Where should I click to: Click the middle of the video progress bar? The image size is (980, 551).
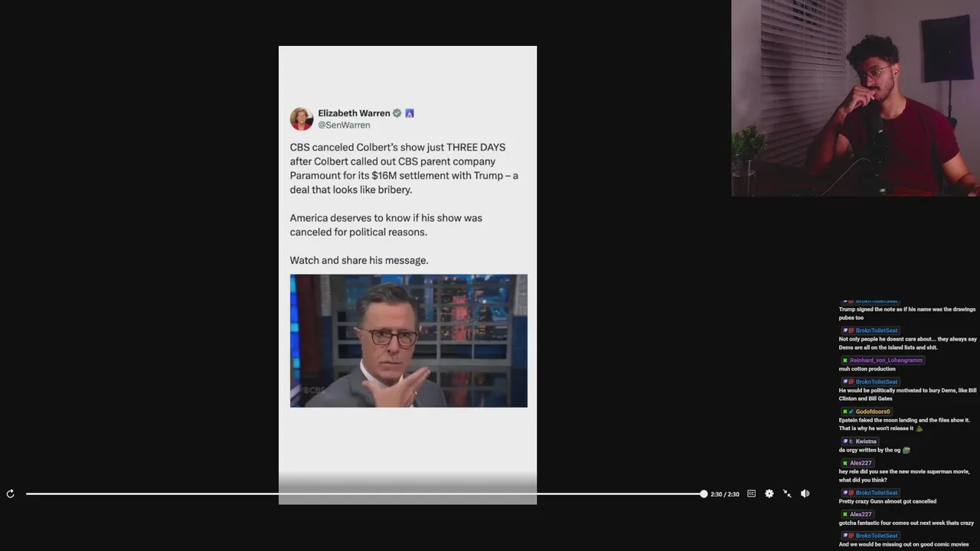364,494
